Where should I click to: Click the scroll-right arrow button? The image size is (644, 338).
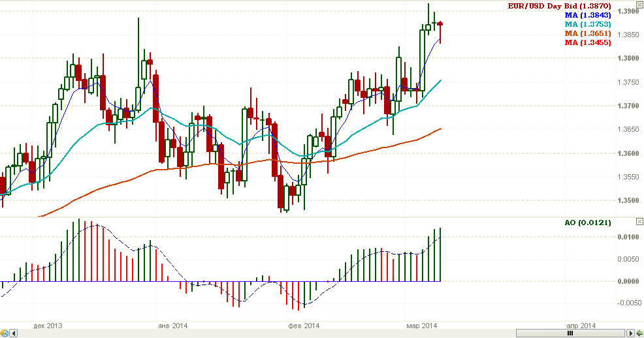click(x=631, y=333)
